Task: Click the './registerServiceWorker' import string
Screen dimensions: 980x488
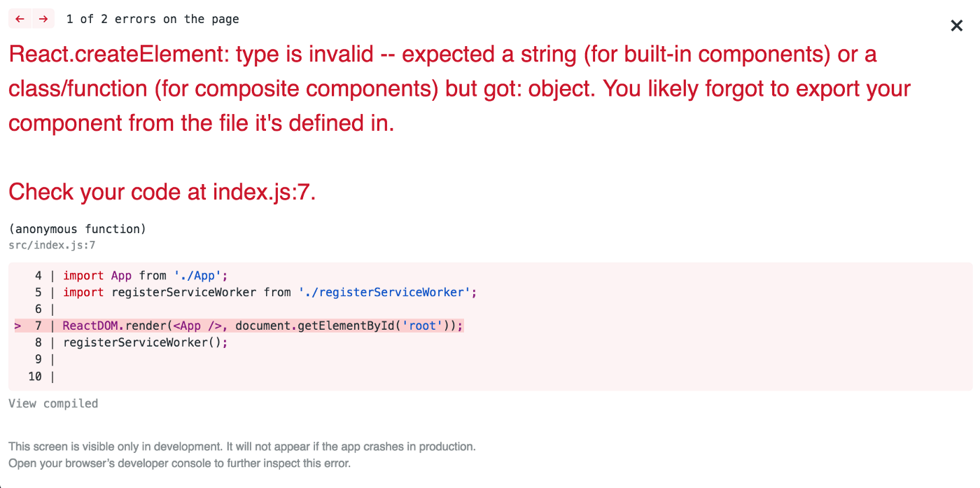Action: click(x=386, y=292)
